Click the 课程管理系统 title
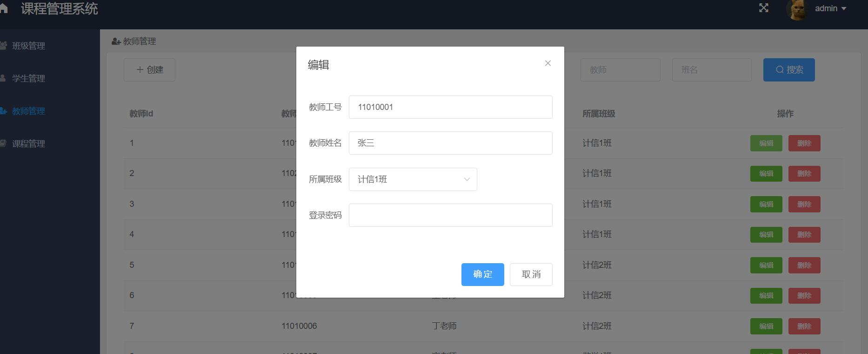Image resolution: width=868 pixels, height=354 pixels. tap(60, 8)
